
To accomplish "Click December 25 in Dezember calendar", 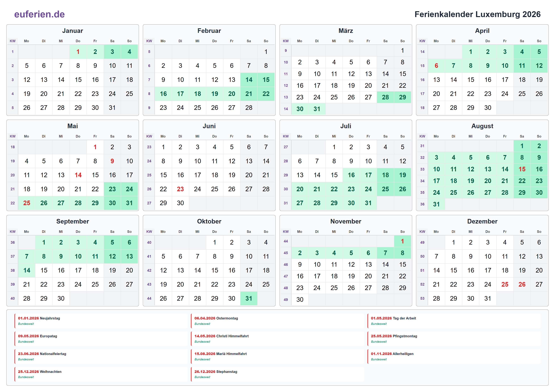I will 505,285.
